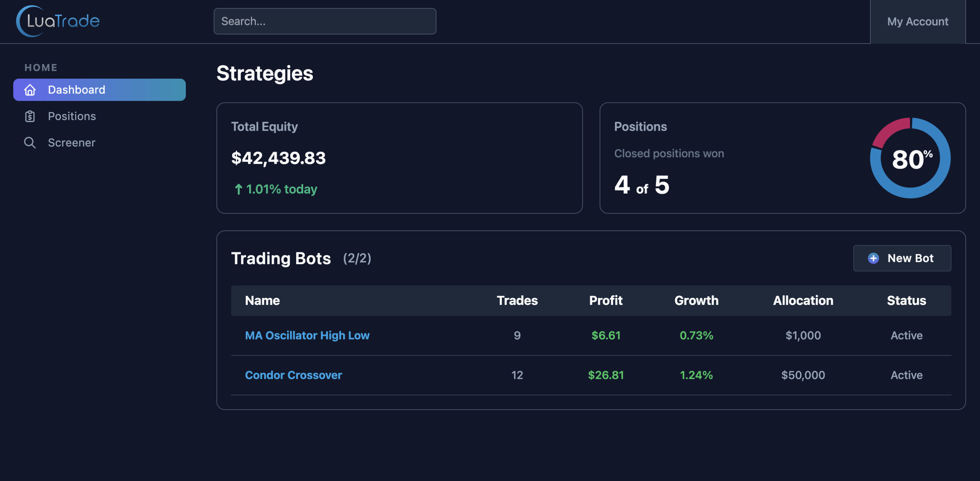Open My Account
Image resolution: width=980 pixels, height=481 pixels.
(918, 21)
